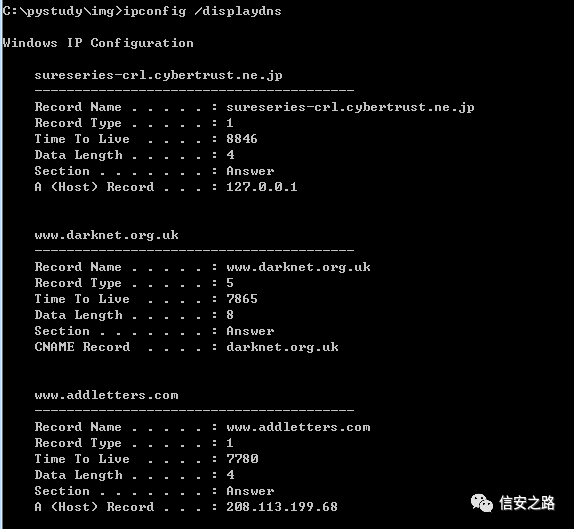Click the WeChat logo icon in watermark
This screenshot has width=574, height=529.
click(x=481, y=503)
